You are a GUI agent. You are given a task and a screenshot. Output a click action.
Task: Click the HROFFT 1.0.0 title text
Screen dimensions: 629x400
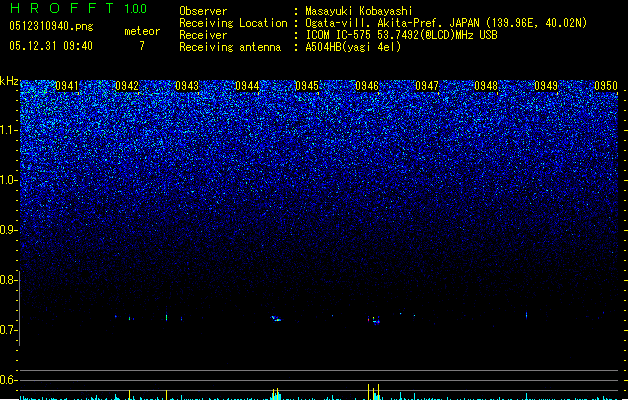click(78, 8)
